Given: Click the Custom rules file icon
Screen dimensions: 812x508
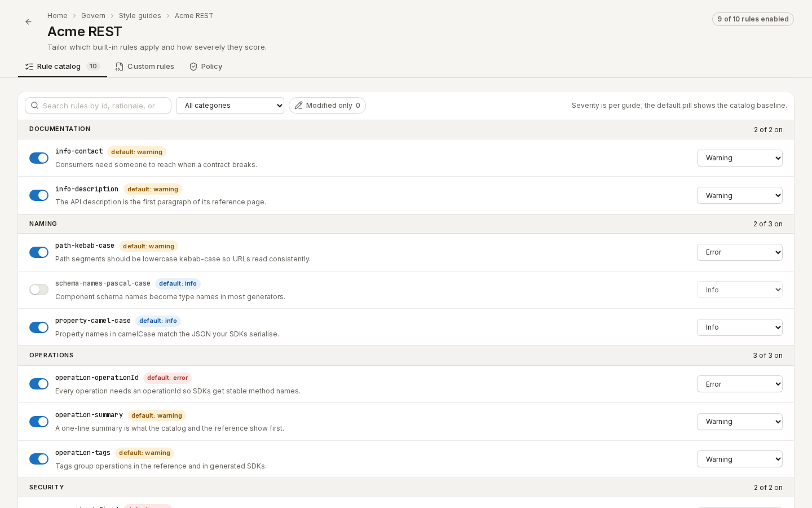Looking at the screenshot, I should tap(120, 67).
